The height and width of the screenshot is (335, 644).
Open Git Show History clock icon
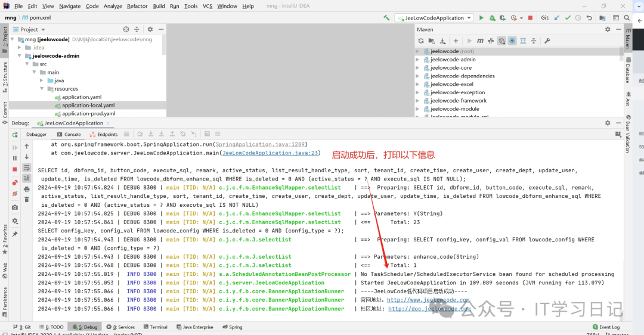(578, 18)
